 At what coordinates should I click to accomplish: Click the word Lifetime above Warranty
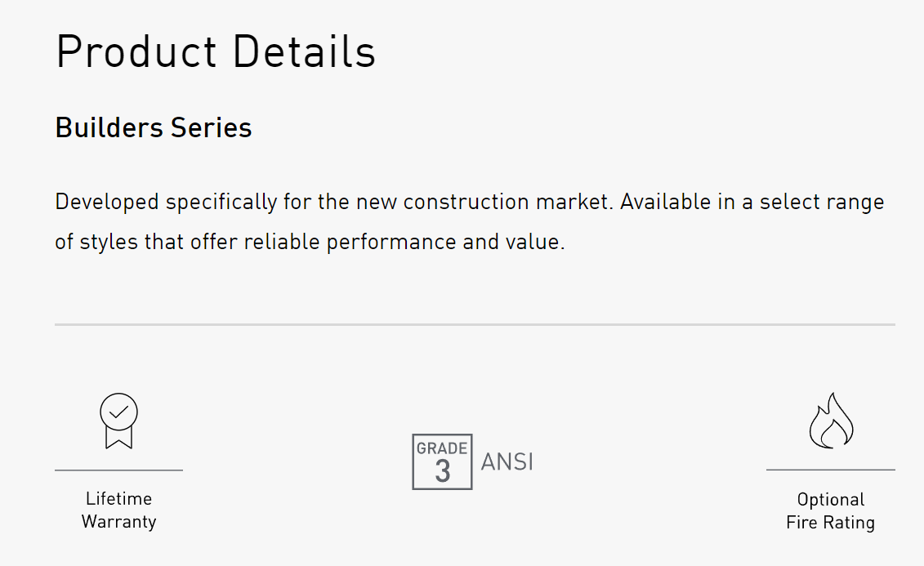pyautogui.click(x=118, y=498)
